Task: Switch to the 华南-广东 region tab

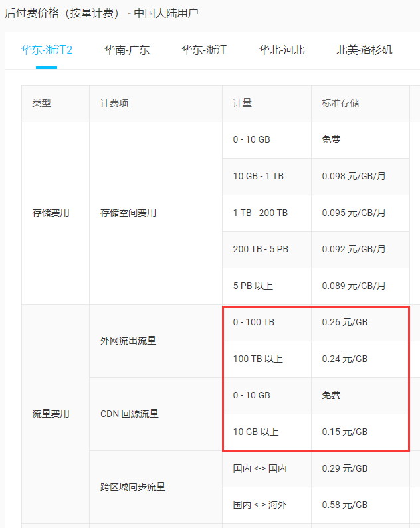Action: click(x=127, y=50)
